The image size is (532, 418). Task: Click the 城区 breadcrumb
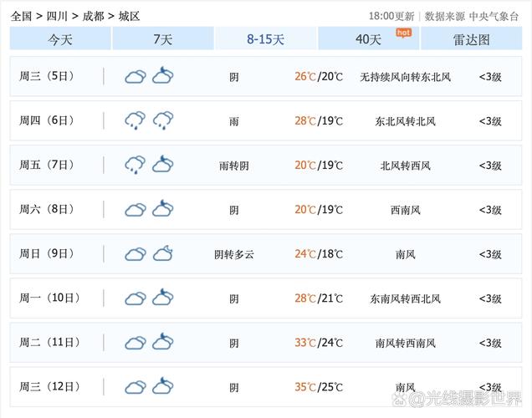pos(130,16)
